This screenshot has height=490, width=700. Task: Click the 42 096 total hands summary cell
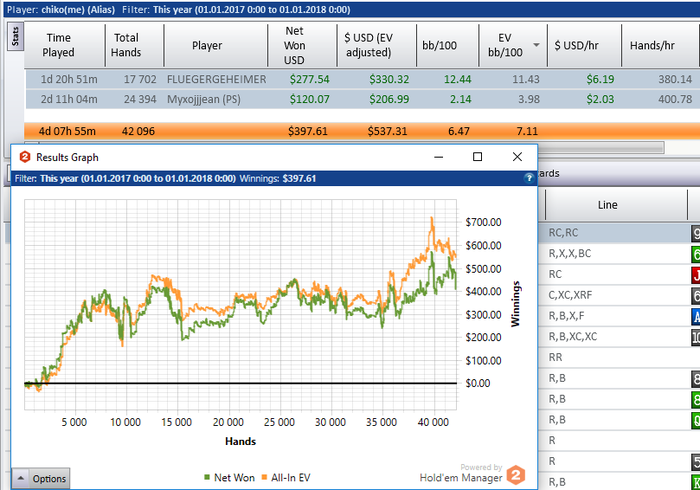[138, 131]
